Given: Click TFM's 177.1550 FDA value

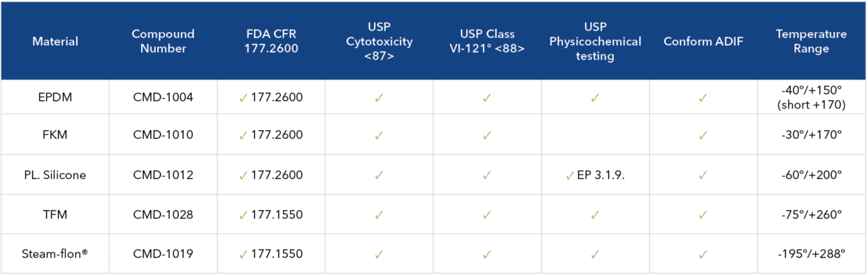Looking at the screenshot, I should pyautogui.click(x=277, y=215).
